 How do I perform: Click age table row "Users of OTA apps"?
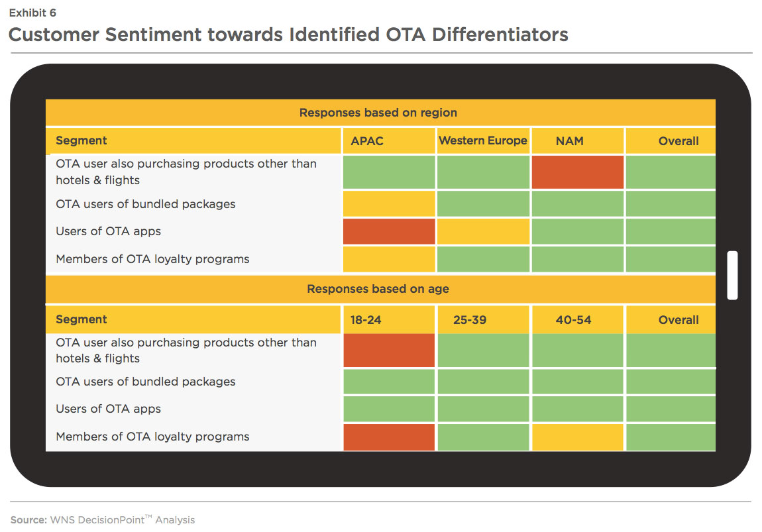[380, 409]
